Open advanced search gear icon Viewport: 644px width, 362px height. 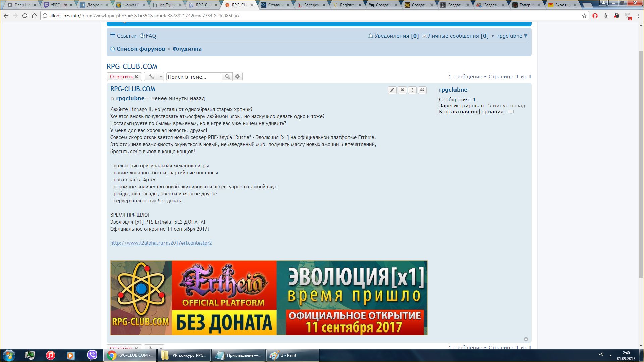tap(237, 77)
